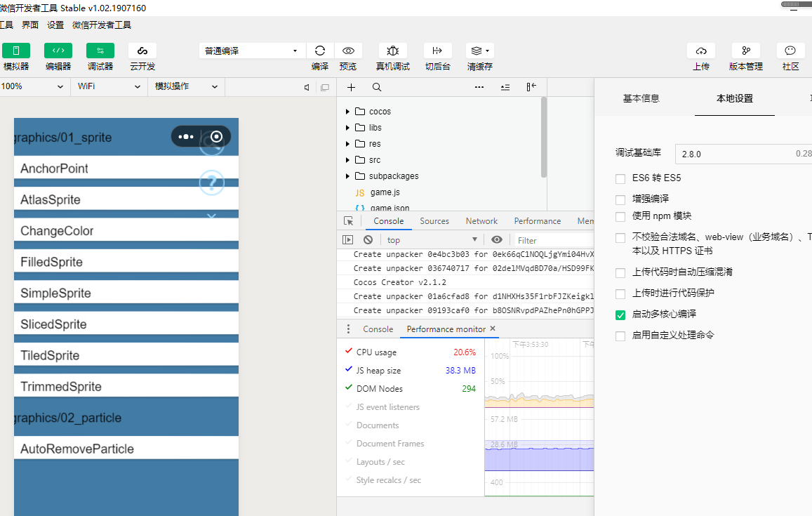Viewport: 812px width, 516px height.
Task: Expand the libs folder
Action: 347,128
